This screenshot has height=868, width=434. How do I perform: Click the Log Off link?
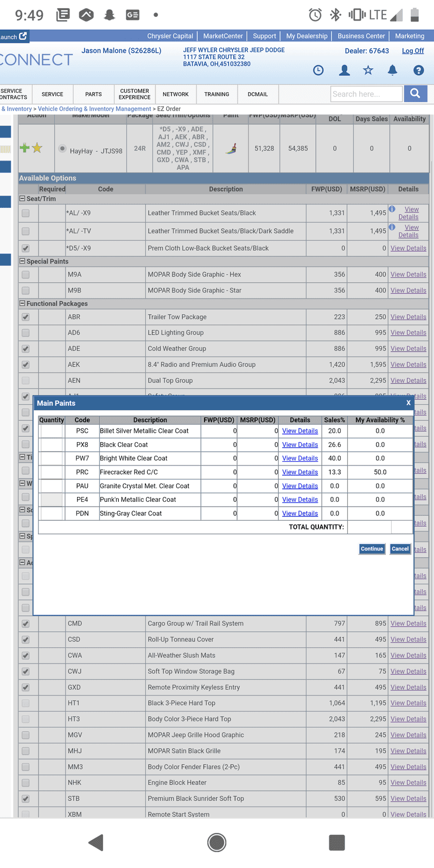click(x=413, y=50)
